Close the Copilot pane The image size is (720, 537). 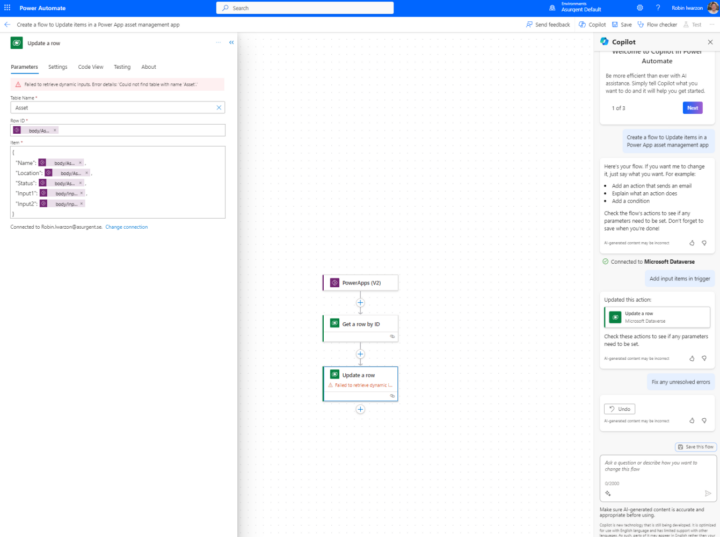710,42
